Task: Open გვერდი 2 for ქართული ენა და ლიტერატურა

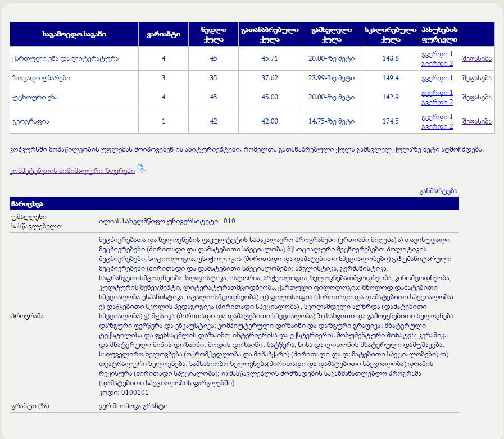Action: 437,63
